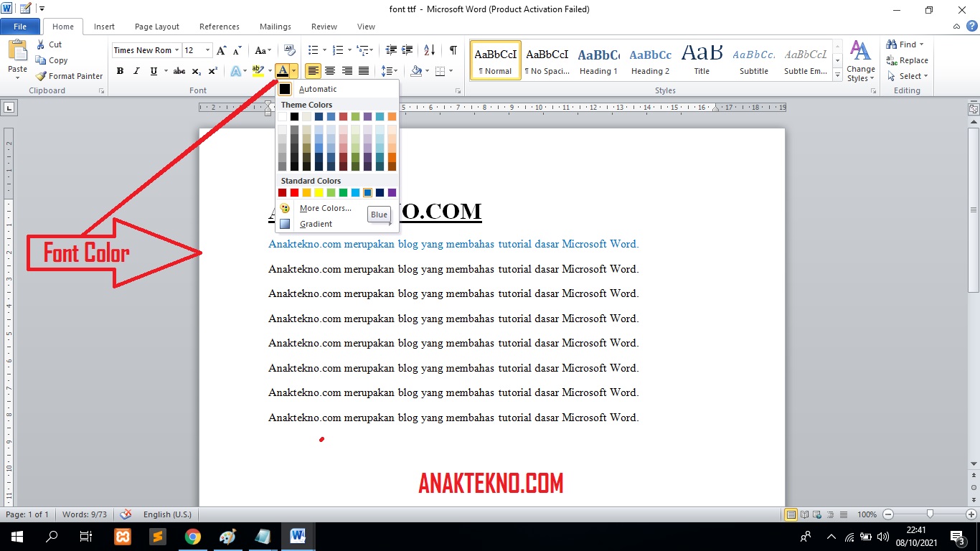
Task: Open the Change Case Aa dropdown
Action: click(x=263, y=50)
